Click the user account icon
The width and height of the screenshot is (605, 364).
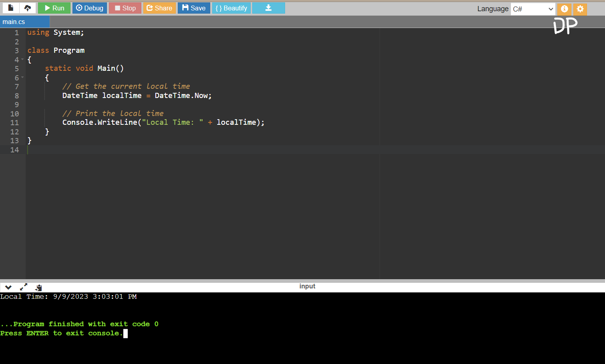[564, 9]
